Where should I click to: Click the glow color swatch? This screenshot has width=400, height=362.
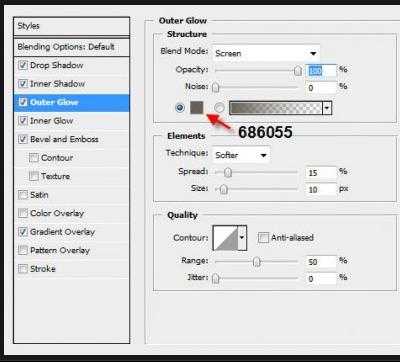click(x=197, y=108)
